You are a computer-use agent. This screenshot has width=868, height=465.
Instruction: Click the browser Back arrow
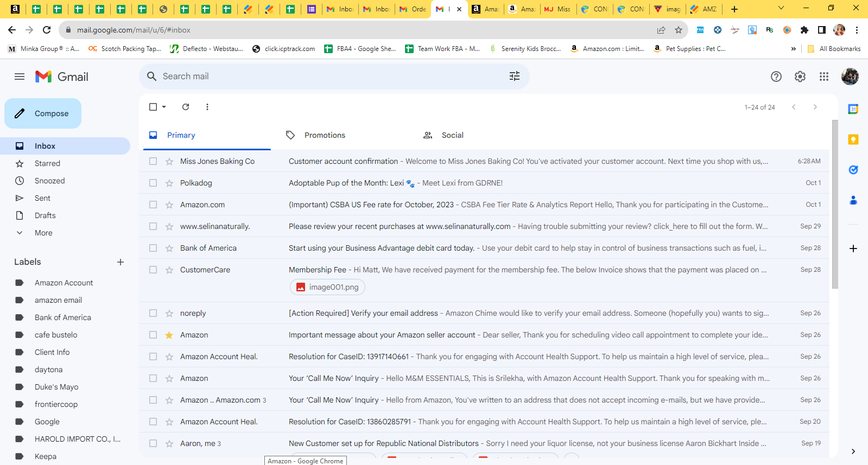tap(12, 30)
